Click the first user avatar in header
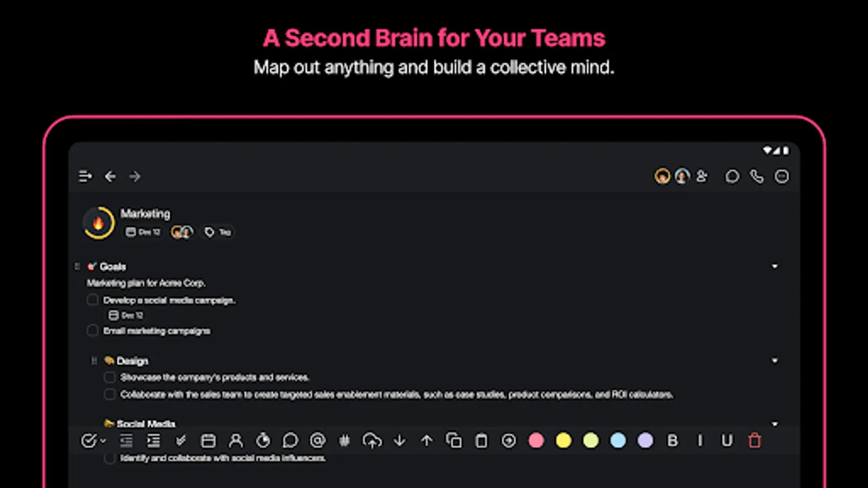Screen dimensions: 868x488 [662, 176]
